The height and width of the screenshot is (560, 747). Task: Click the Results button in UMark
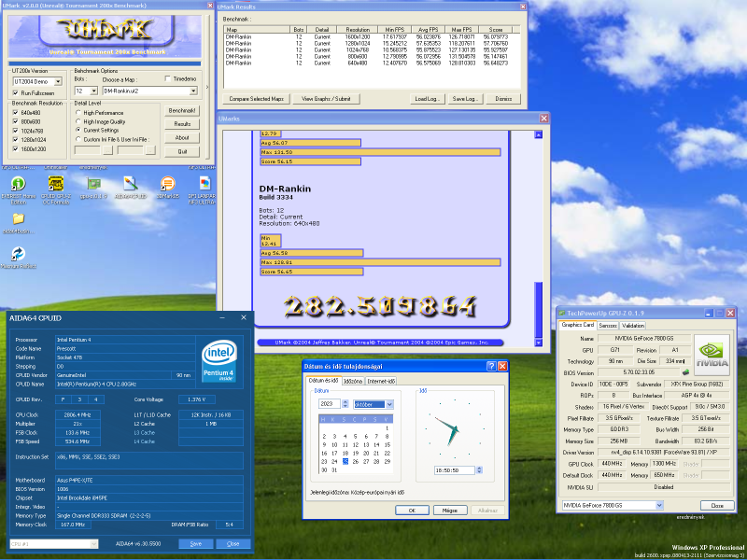point(182,124)
